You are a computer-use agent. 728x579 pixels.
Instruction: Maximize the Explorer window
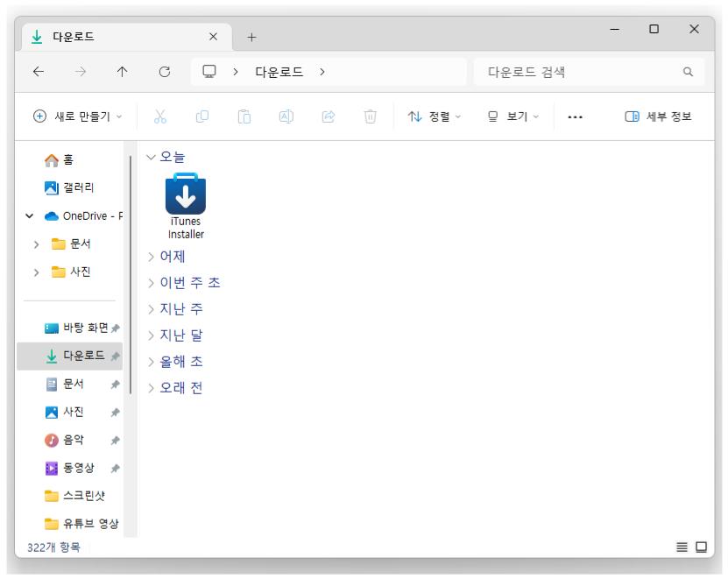tap(654, 29)
